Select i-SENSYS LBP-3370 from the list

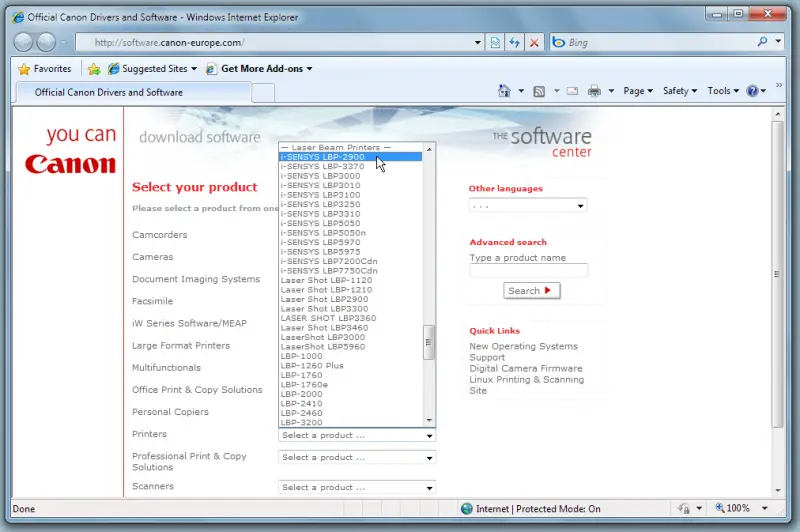351,166
